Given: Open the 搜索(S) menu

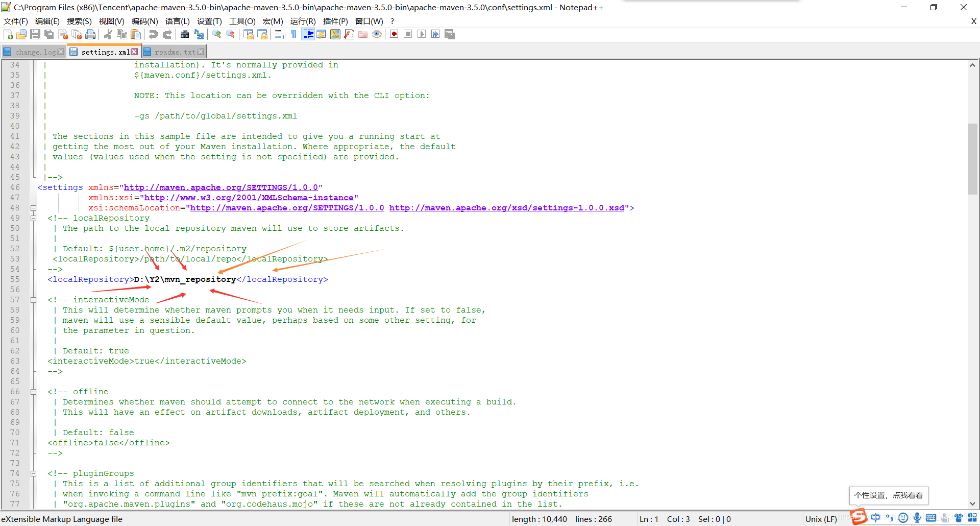Looking at the screenshot, I should click(x=79, y=21).
